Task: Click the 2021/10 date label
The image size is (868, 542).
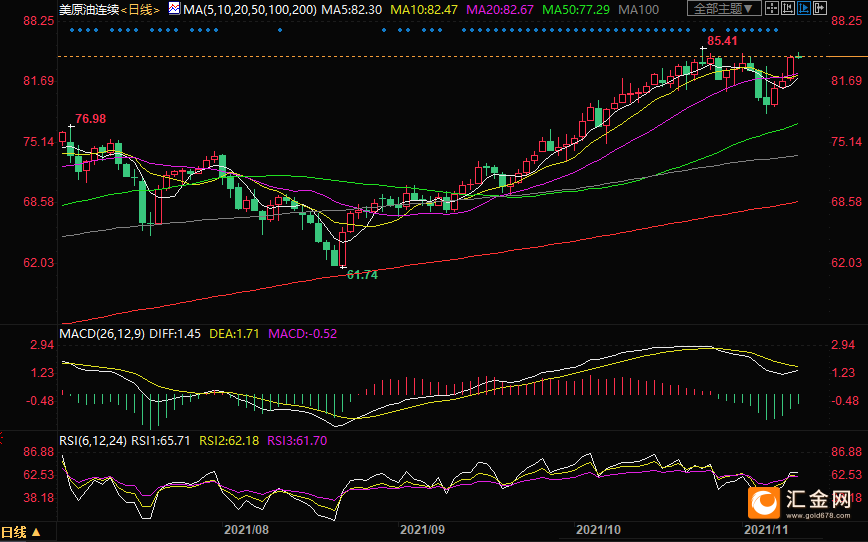Action: 598,530
